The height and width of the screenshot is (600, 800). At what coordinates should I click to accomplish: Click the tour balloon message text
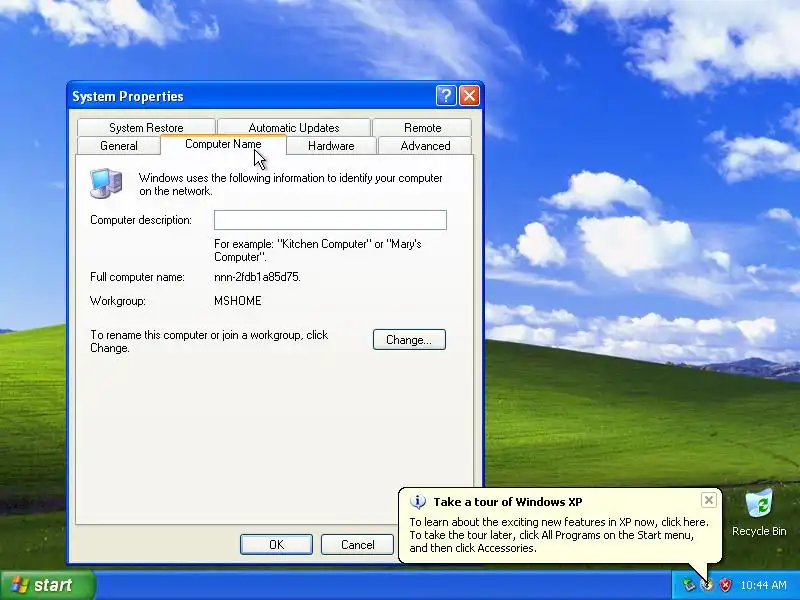click(559, 535)
